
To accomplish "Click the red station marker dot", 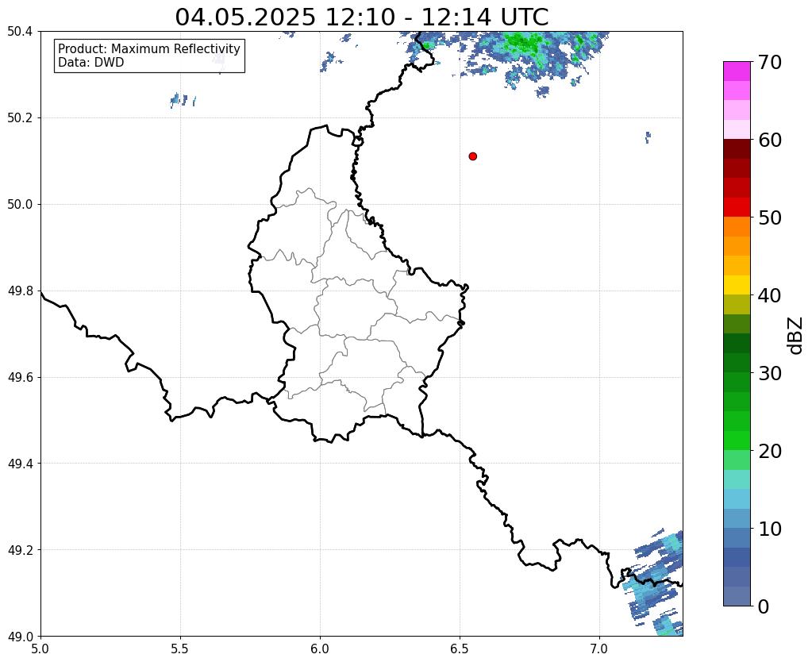I will pyautogui.click(x=472, y=156).
